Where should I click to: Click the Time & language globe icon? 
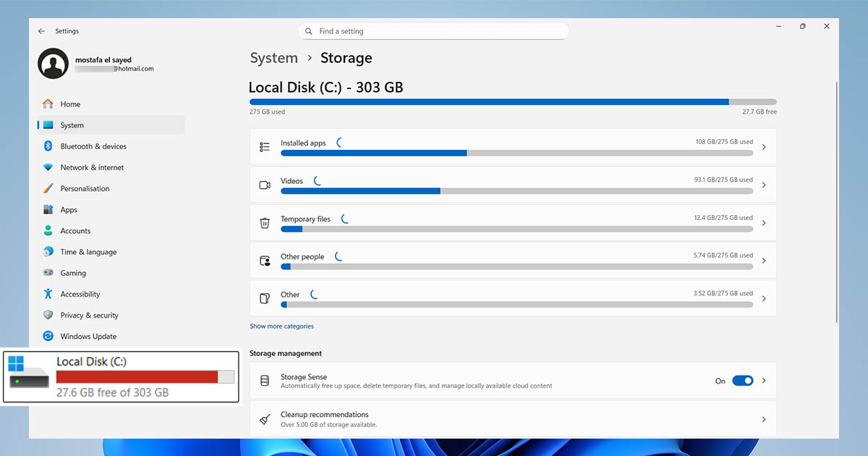coord(48,252)
